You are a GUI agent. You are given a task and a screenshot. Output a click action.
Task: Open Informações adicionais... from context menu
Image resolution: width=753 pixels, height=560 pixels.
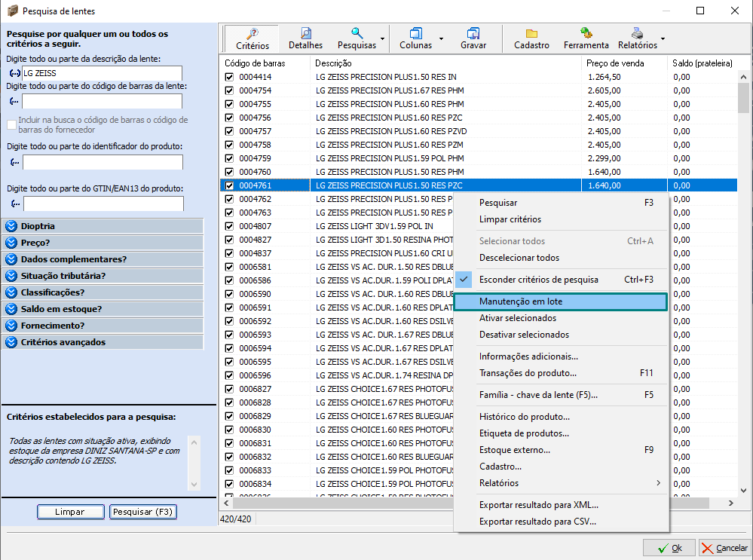(x=561, y=357)
